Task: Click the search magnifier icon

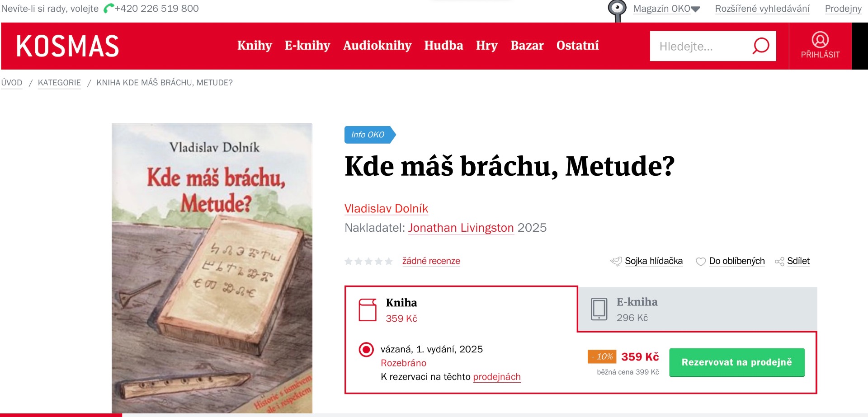Action: [x=760, y=46]
